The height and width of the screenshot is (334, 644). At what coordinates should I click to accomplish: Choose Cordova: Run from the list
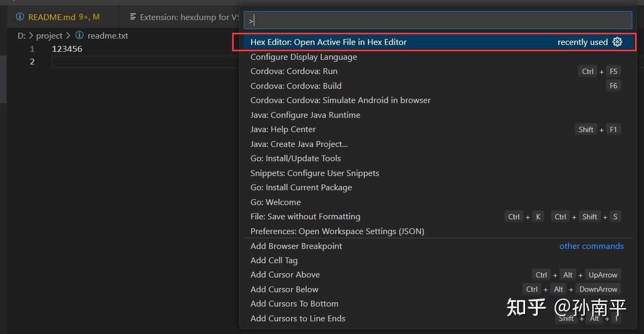(x=293, y=71)
